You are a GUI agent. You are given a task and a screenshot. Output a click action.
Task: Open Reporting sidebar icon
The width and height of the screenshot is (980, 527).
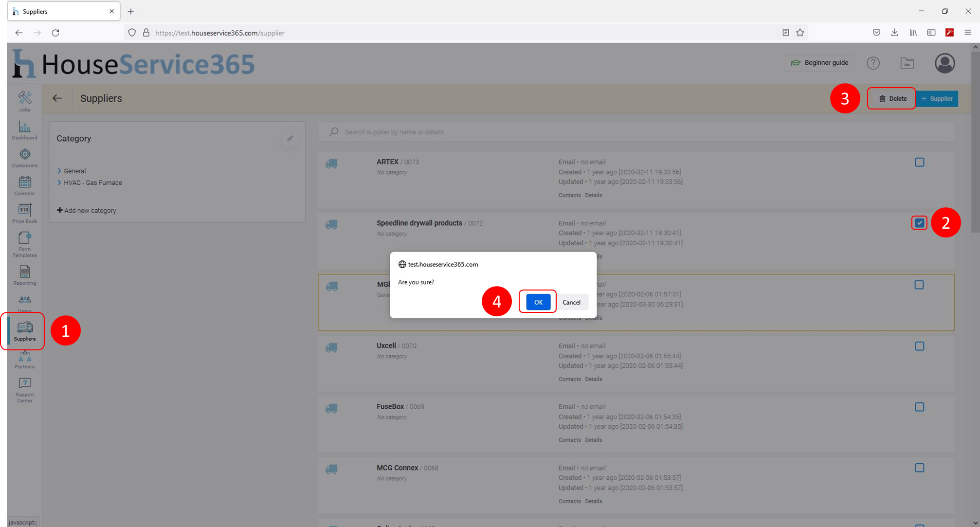pyautogui.click(x=24, y=275)
